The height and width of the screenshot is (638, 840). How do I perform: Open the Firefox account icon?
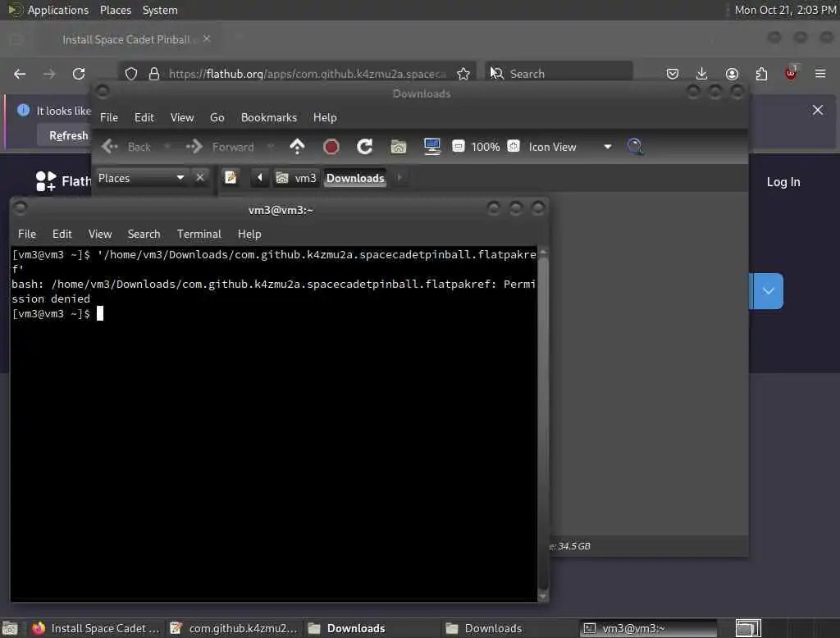coord(732,74)
